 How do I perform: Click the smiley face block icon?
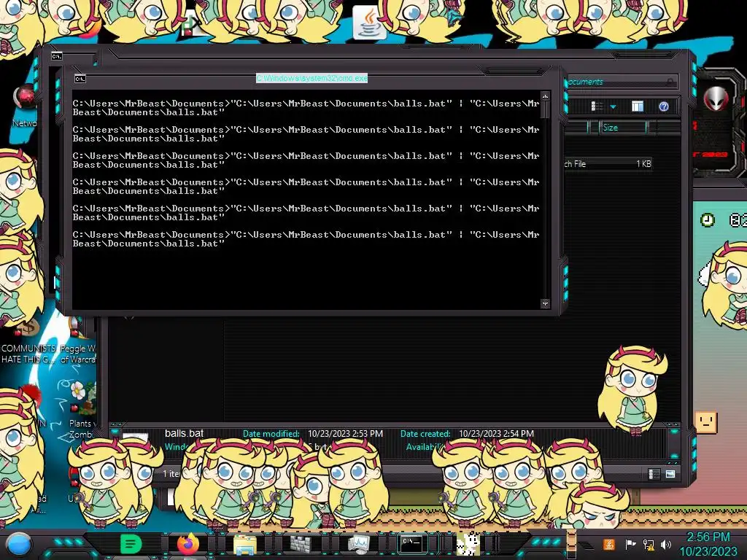(706, 422)
